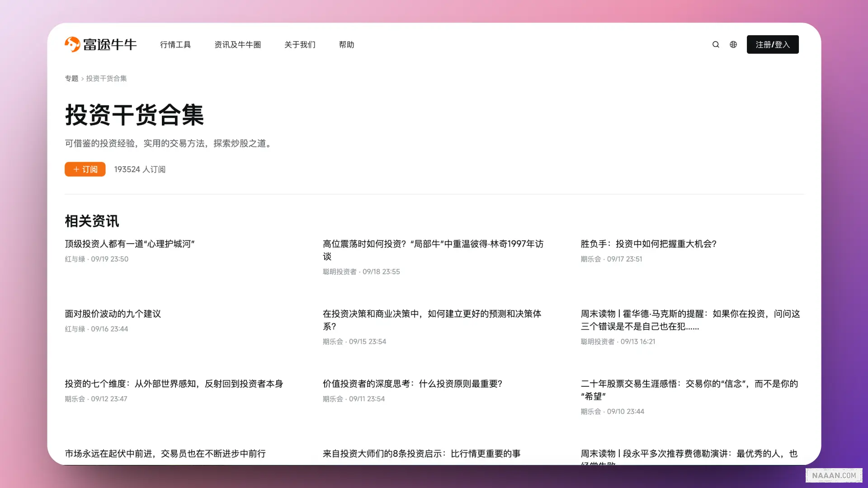Click the plus icon on the 订阅 button
Screen dimensions: 868x488
point(76,169)
